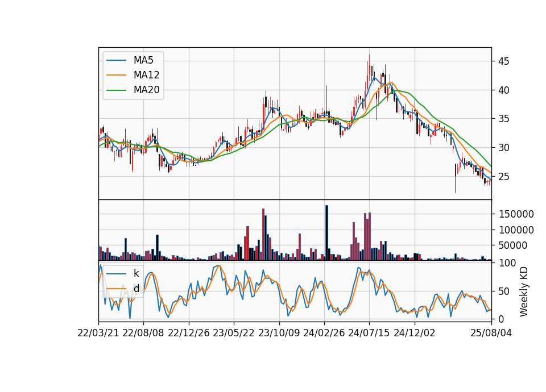Click the 22/12/26 date tick label
The height and width of the screenshot is (392, 546).
(189, 333)
